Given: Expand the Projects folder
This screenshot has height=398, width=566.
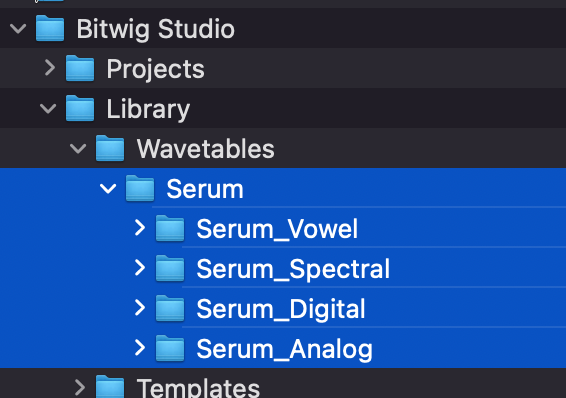Looking at the screenshot, I should pos(50,68).
